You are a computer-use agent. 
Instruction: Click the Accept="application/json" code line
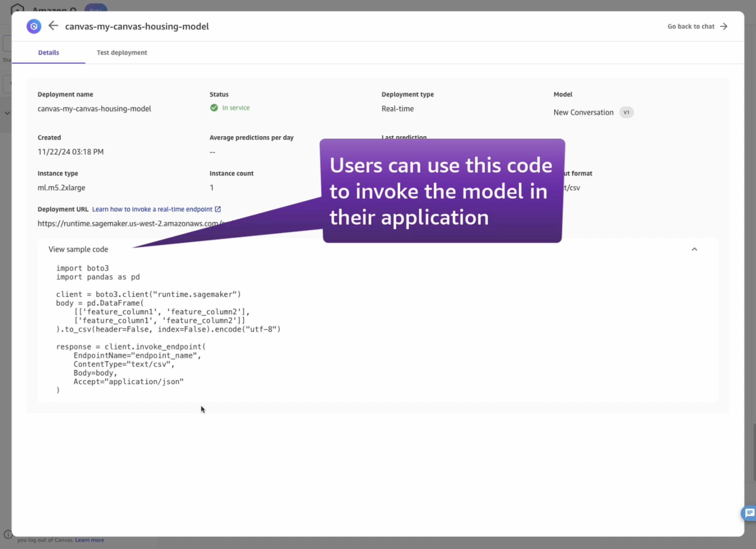(x=128, y=382)
